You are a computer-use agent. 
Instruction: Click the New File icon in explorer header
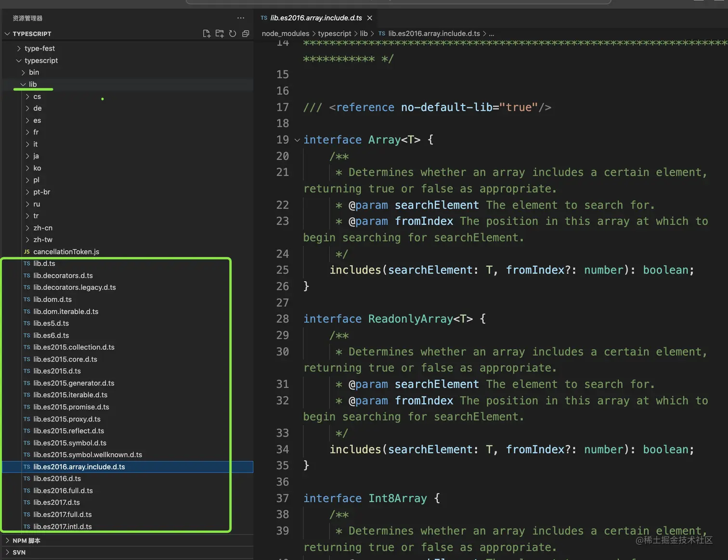[x=207, y=34]
